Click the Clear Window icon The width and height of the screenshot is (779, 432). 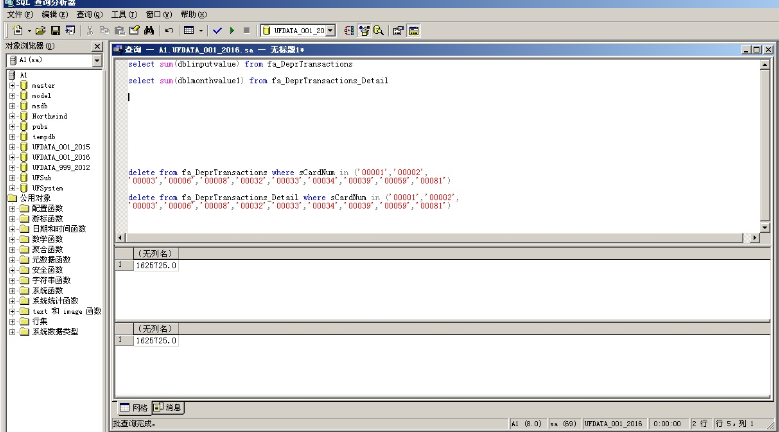(134, 31)
